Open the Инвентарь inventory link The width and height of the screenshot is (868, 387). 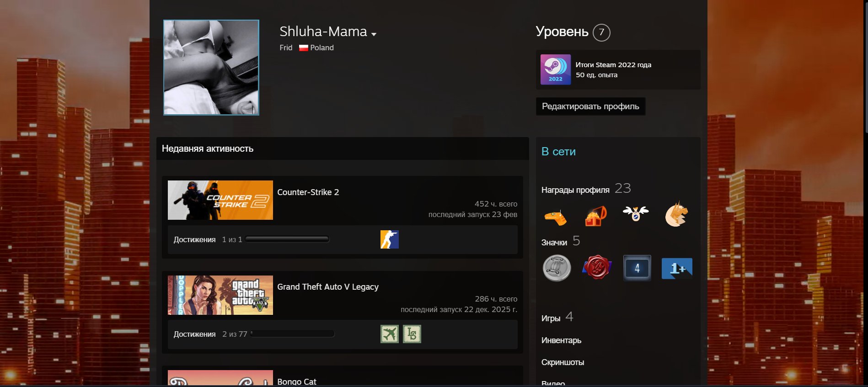[561, 340]
